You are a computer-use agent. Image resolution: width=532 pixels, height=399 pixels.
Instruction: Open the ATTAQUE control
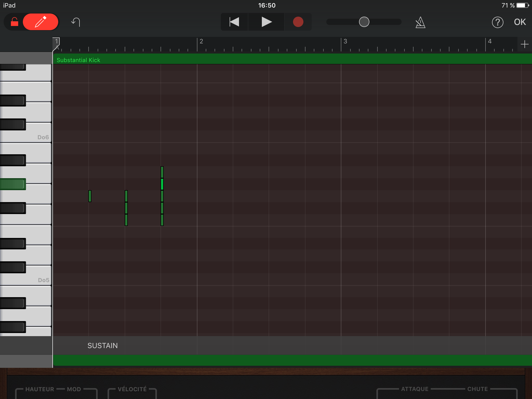point(415,389)
